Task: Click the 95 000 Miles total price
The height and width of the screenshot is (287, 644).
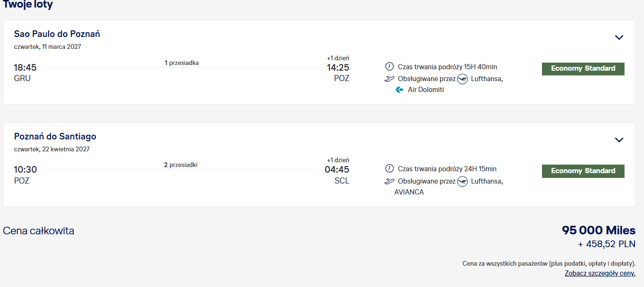Action: point(598,231)
